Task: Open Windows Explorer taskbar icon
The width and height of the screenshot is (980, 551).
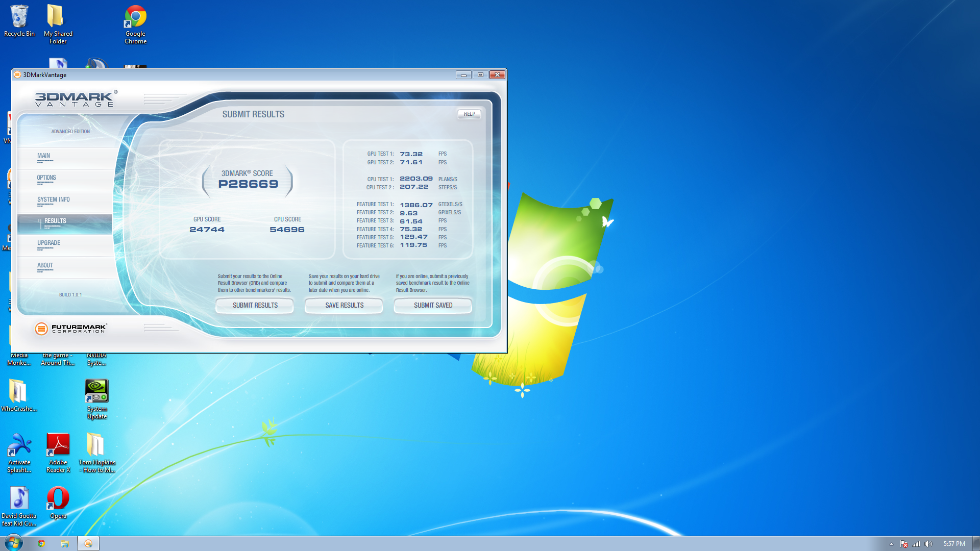Action: point(65,543)
